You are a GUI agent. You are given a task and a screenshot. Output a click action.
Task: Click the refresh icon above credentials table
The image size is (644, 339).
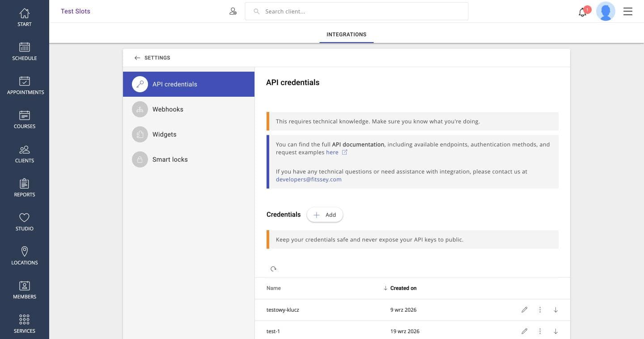tap(273, 269)
